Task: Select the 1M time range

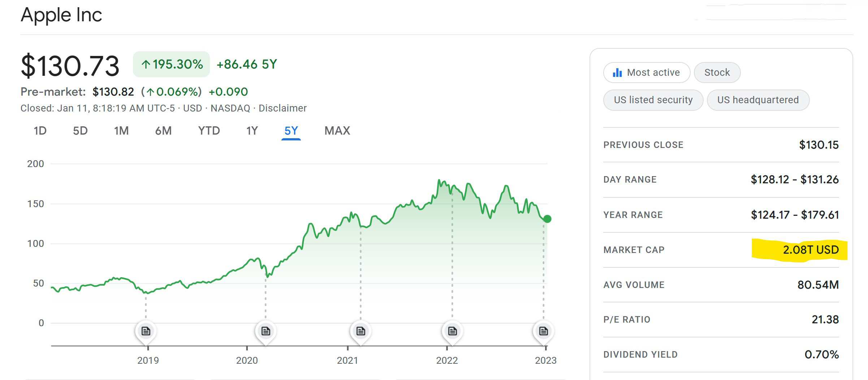Action: pos(121,131)
